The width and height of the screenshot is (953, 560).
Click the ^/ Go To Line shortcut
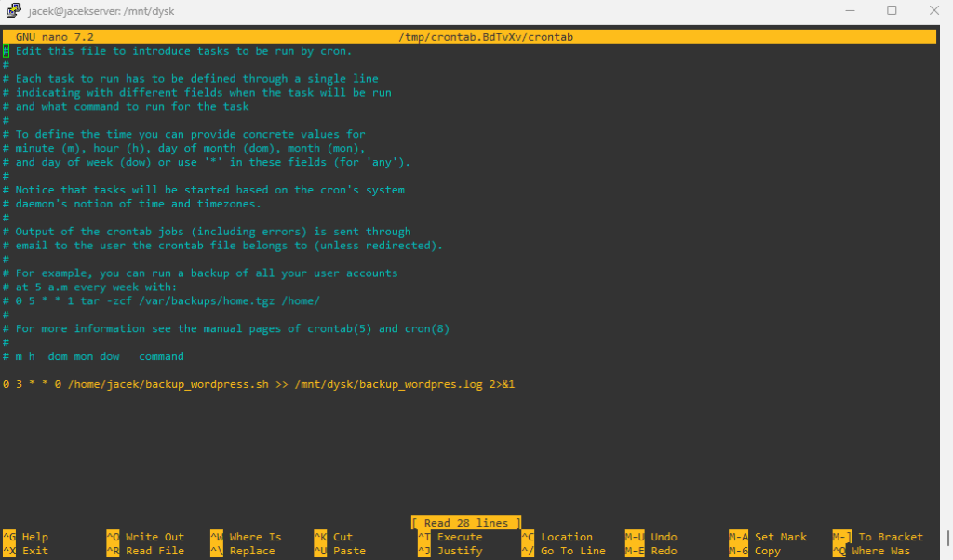[563, 551]
